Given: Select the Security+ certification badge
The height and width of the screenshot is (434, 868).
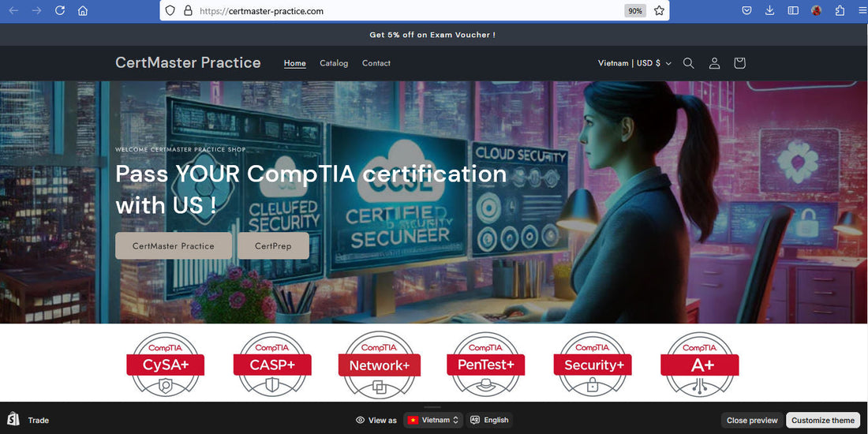Looking at the screenshot, I should click(593, 365).
